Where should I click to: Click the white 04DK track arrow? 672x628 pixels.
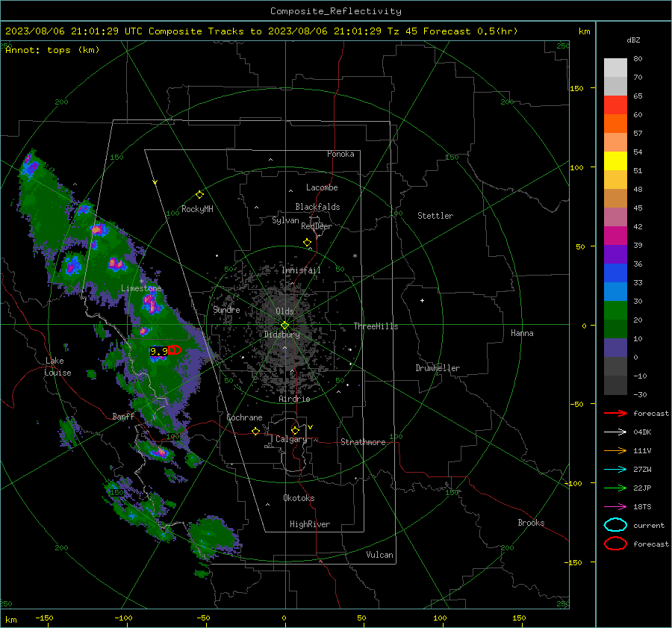pyautogui.click(x=615, y=432)
